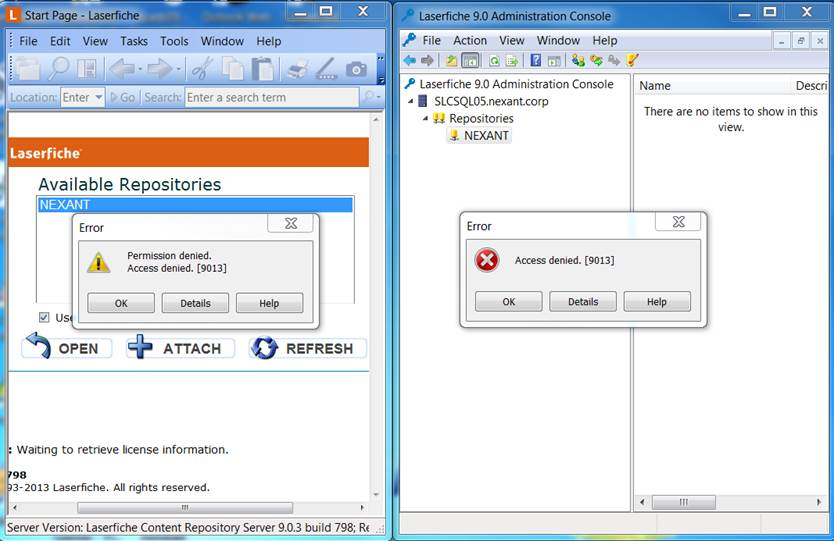
Task: Click the Show/Hide action pane icon
Action: tap(554, 61)
